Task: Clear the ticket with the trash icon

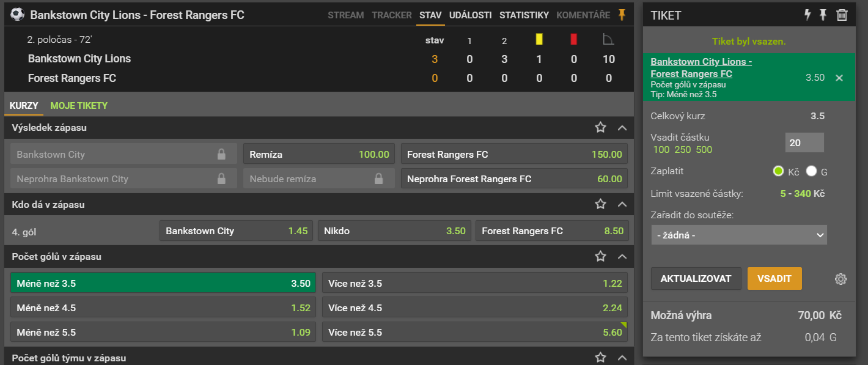Action: click(842, 15)
